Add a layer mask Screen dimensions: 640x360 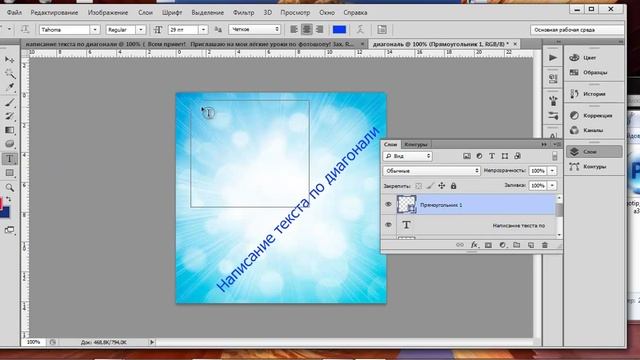pos(488,245)
